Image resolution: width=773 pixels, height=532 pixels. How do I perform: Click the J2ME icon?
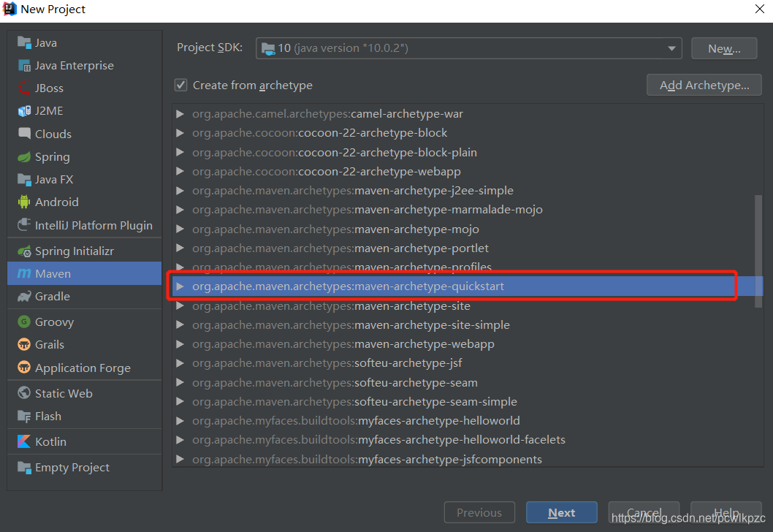[x=24, y=111]
